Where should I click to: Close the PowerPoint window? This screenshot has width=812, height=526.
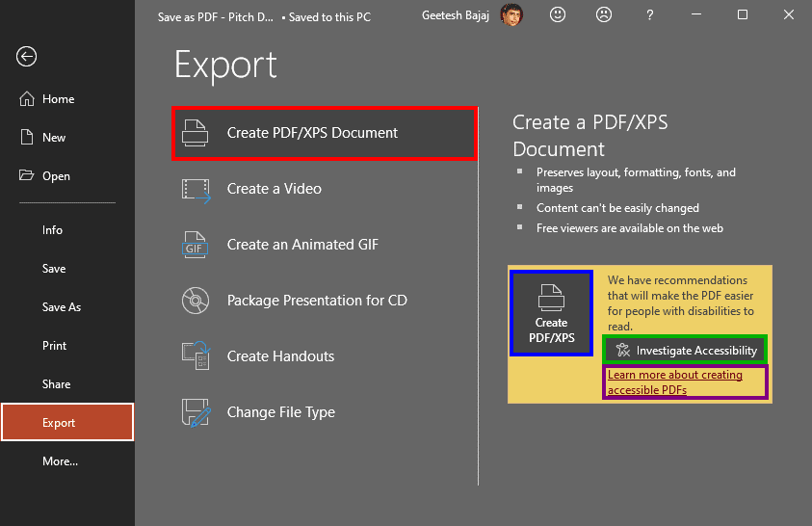788,14
